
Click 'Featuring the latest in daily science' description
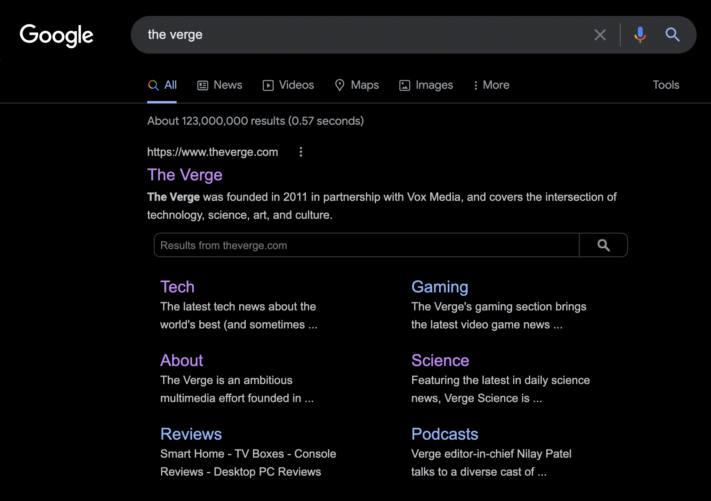point(500,380)
